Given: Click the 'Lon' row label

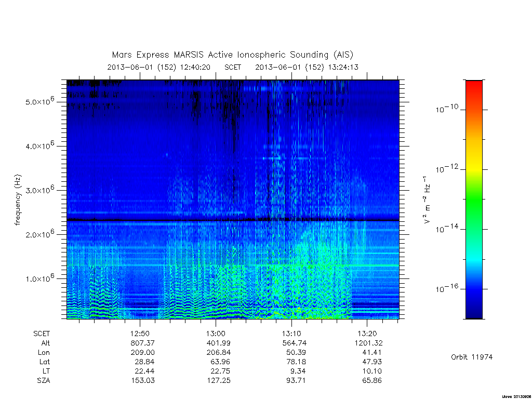Looking at the screenshot, I should point(44,353).
